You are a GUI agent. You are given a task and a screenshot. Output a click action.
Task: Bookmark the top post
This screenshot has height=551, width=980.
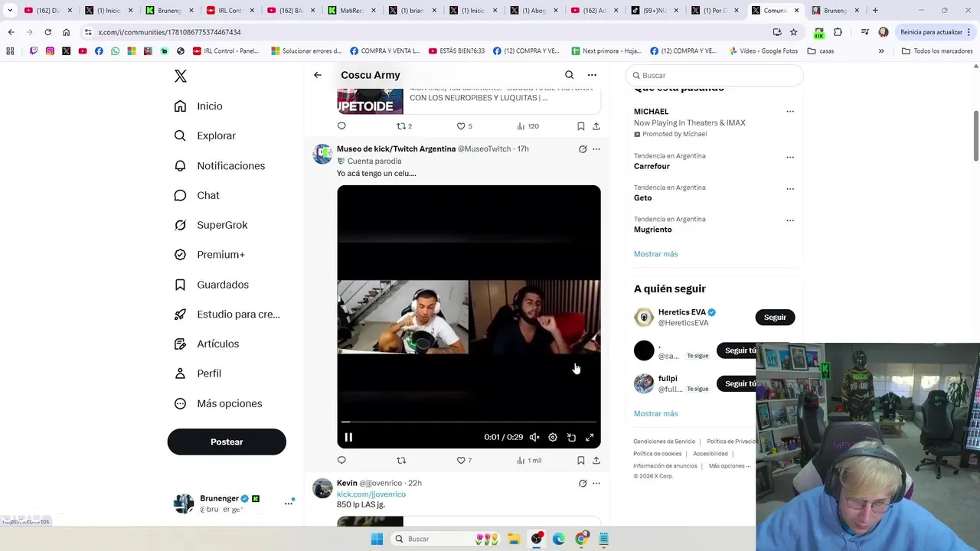[x=581, y=126]
